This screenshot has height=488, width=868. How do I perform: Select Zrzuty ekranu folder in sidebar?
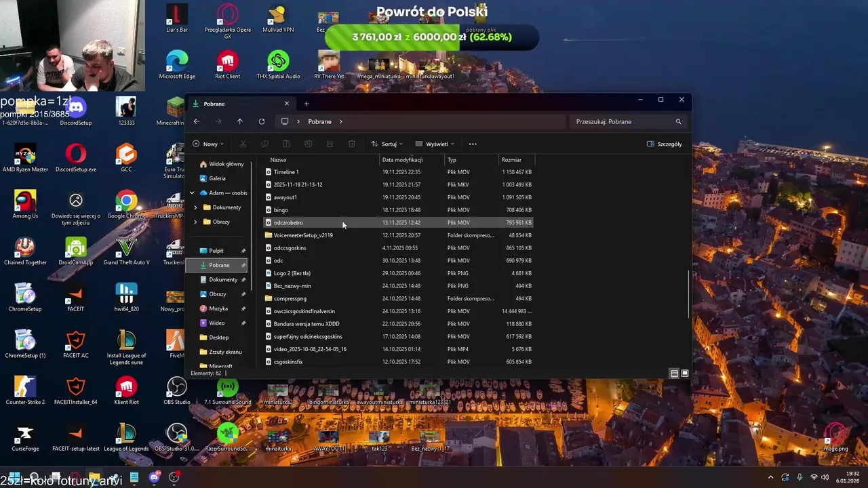pos(220,352)
